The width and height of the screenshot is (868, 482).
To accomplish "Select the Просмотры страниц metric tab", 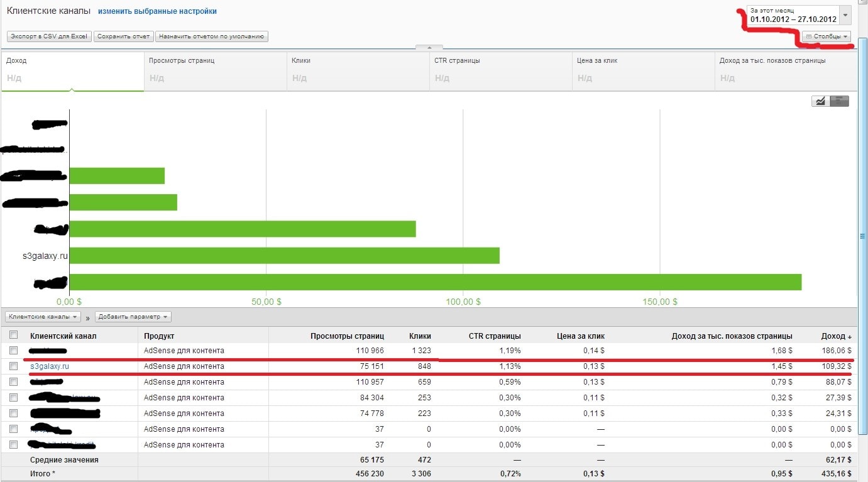I will (x=215, y=70).
